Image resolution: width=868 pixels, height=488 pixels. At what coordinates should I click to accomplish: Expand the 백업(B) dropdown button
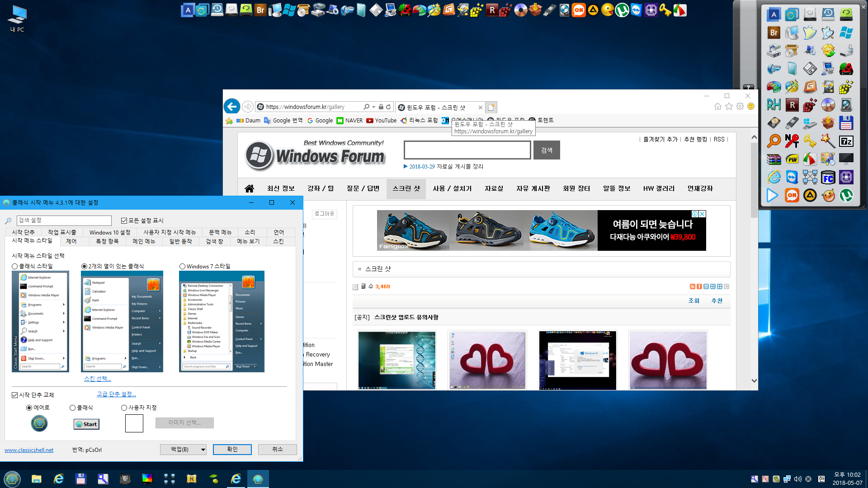click(x=203, y=450)
